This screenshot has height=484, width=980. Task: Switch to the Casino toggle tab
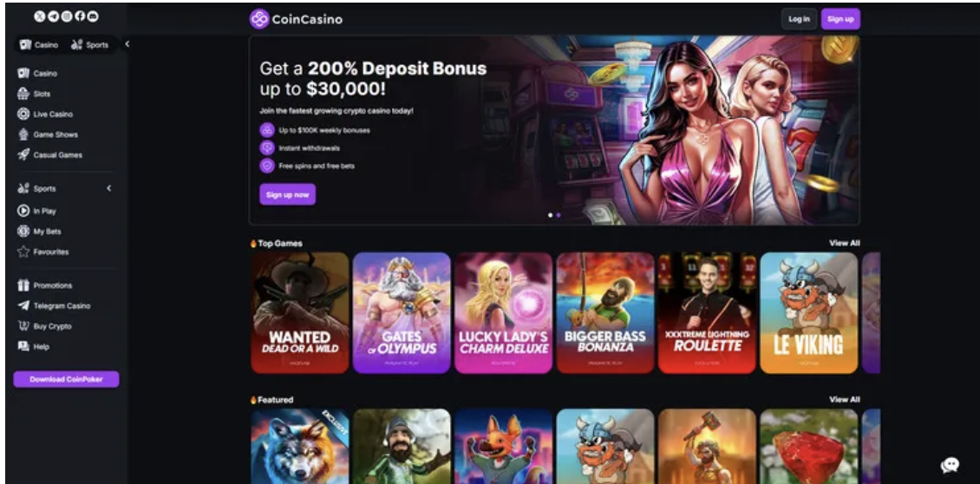[x=39, y=44]
